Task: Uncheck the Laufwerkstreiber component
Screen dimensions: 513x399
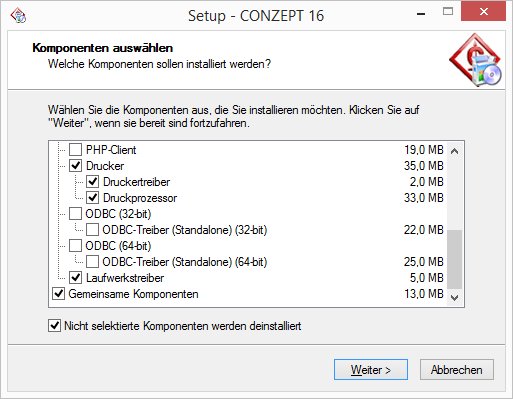Action: 75,277
